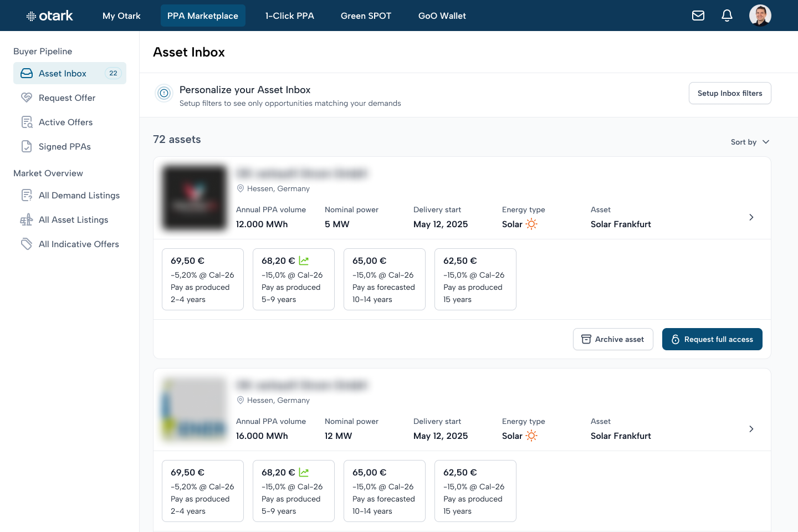Click the 16.000 MWh annual volume value
This screenshot has width=798, height=532.
pos(262,436)
